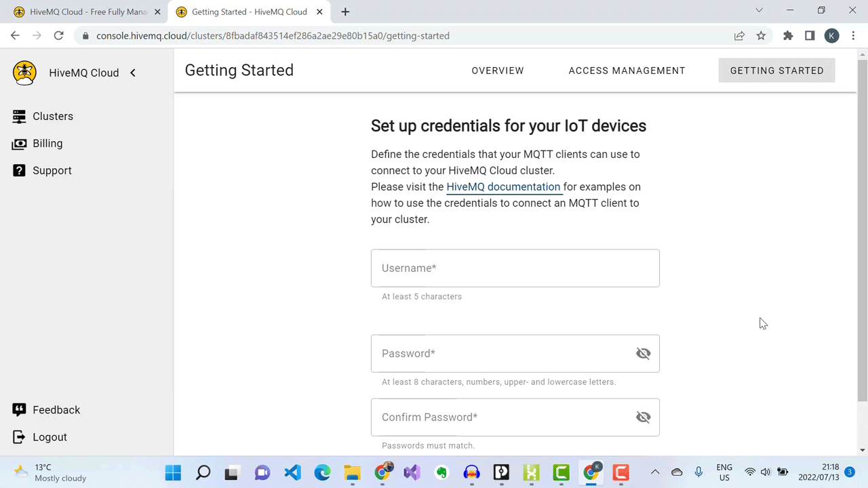This screenshot has width=868, height=488.
Task: Close the Getting Started browser tab
Action: tap(320, 12)
